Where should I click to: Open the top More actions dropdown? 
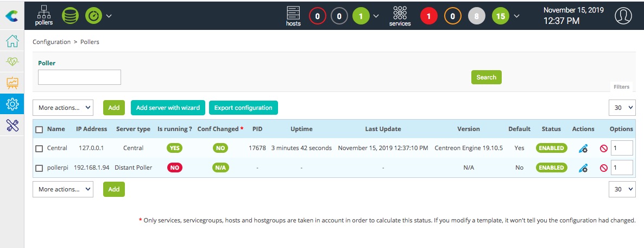click(x=63, y=108)
